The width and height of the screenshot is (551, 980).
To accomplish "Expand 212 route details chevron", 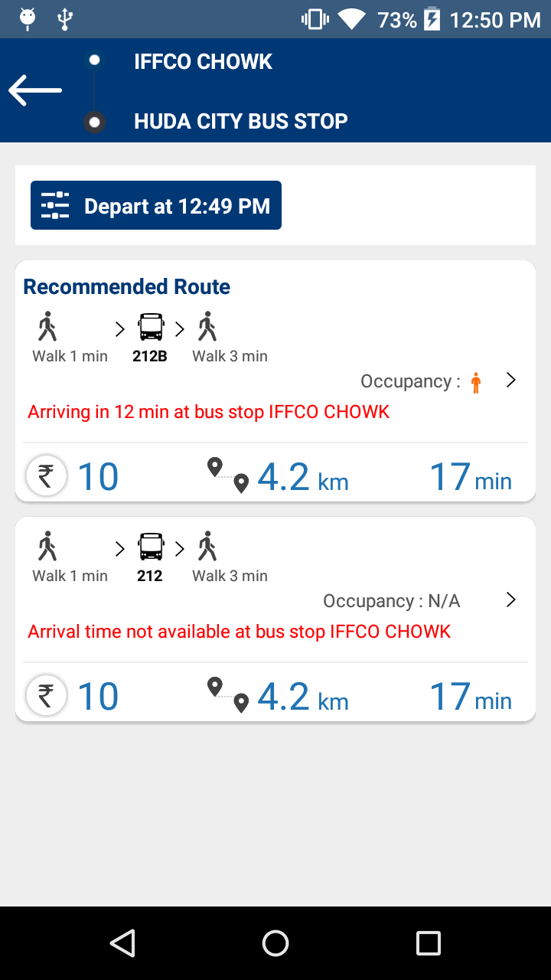I will pyautogui.click(x=511, y=599).
